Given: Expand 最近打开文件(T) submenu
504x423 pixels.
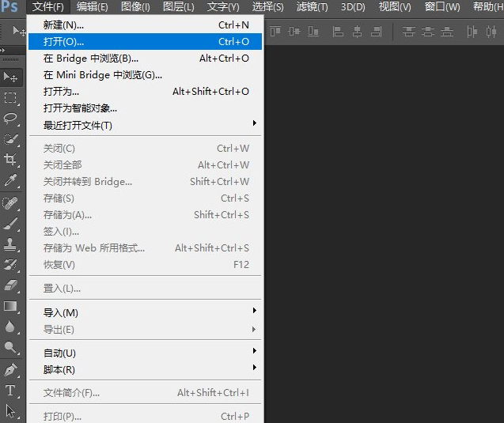Looking at the screenshot, I should pos(145,125).
